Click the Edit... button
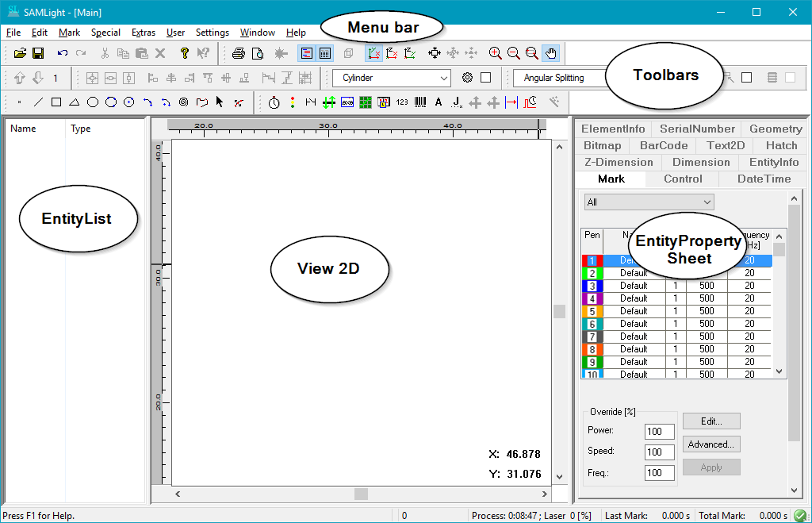Screen dimensions: 812x523 pyautogui.click(x=710, y=421)
